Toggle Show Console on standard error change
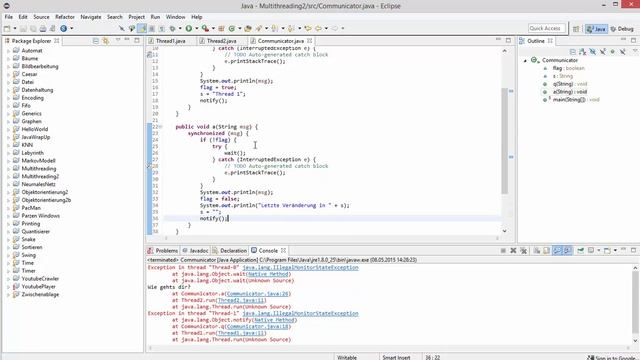The width and height of the screenshot is (640, 360). click(x=567, y=251)
